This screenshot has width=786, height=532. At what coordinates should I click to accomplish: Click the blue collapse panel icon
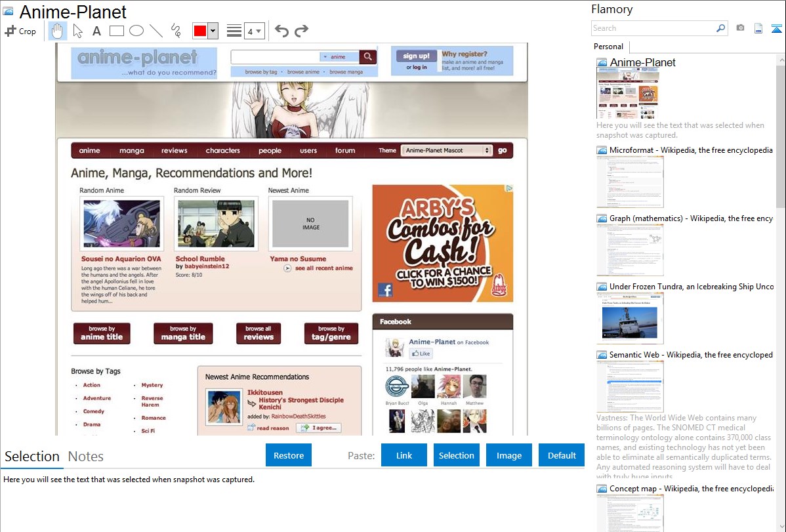[x=776, y=28]
